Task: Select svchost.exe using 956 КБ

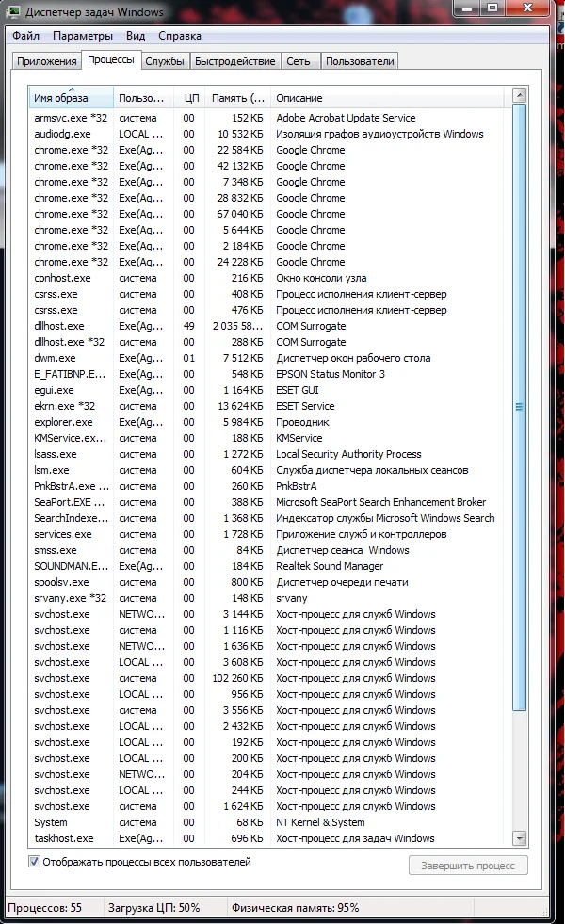Action: point(268,694)
